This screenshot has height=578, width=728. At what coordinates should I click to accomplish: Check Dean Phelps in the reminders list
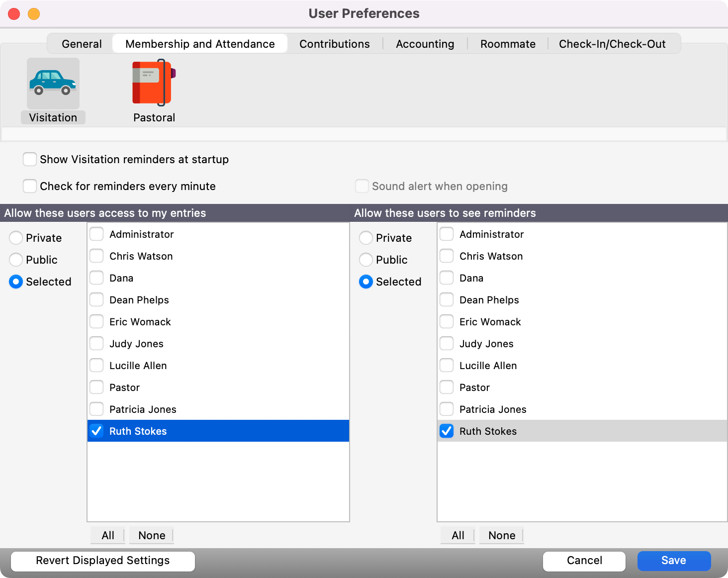pyautogui.click(x=446, y=299)
